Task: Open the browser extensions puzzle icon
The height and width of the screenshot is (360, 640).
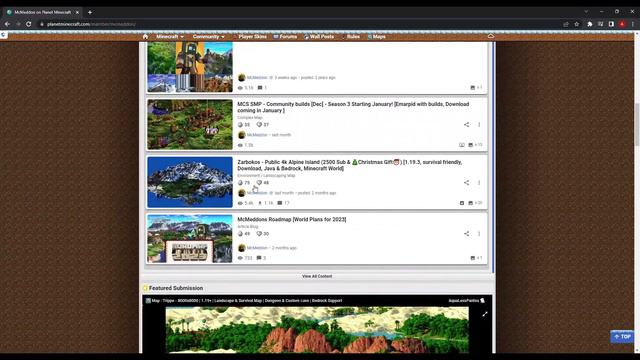Action: click(590, 24)
